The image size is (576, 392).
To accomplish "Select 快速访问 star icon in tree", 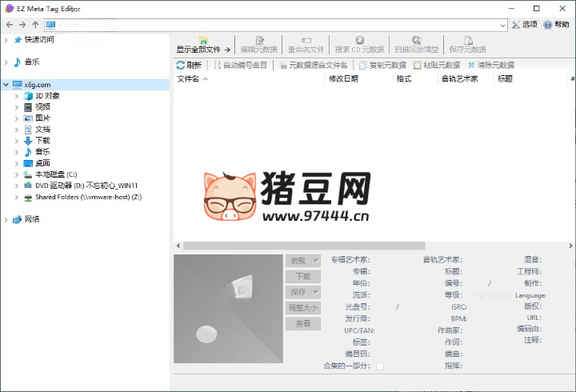I will click(x=18, y=40).
